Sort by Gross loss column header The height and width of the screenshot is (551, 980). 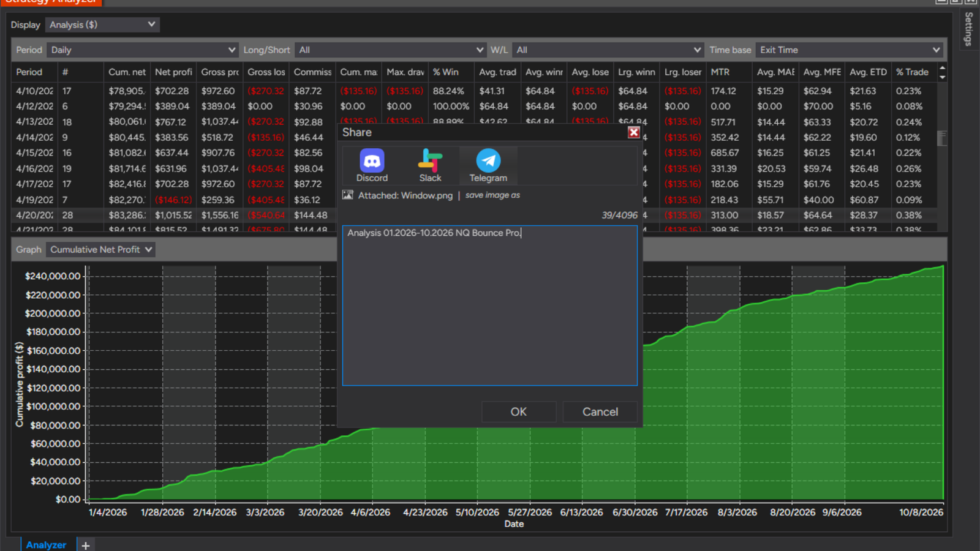coord(266,72)
